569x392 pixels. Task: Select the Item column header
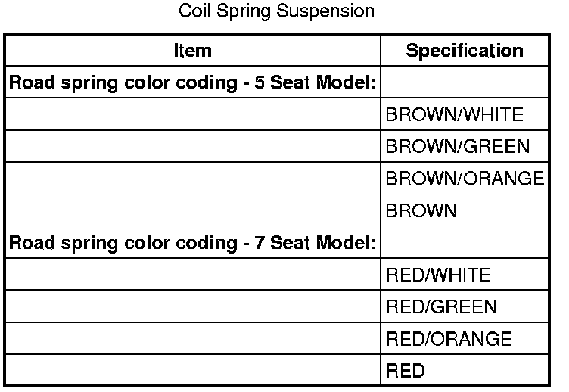click(193, 51)
